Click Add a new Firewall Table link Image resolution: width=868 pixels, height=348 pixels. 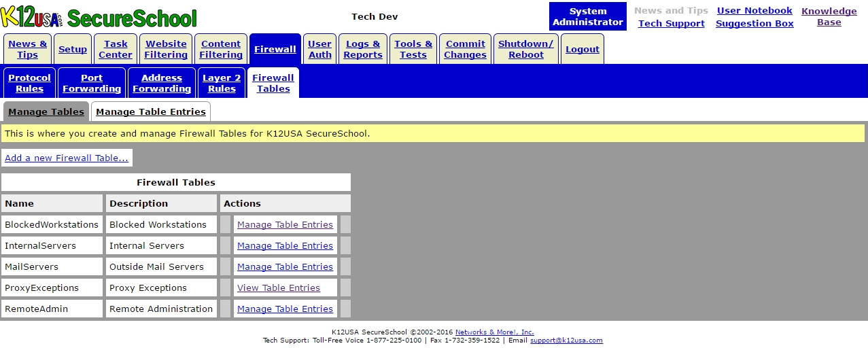pos(67,158)
